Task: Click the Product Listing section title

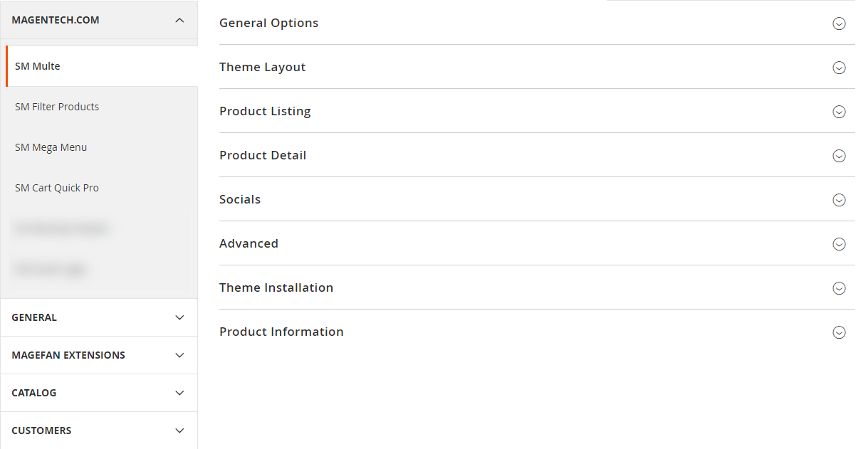Action: click(x=265, y=111)
